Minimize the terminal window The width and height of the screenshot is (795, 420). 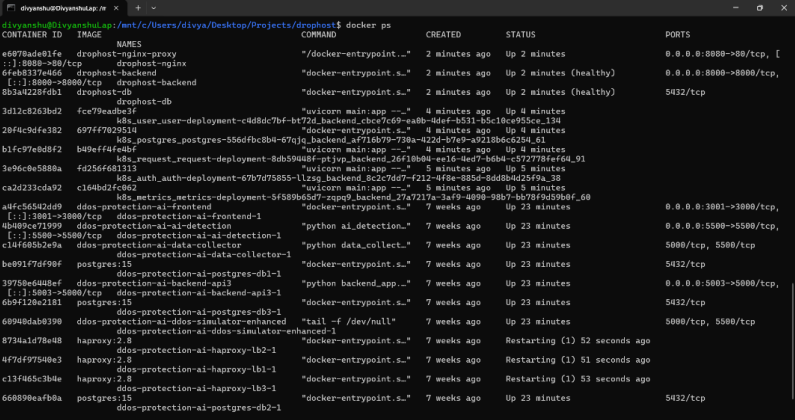point(736,8)
